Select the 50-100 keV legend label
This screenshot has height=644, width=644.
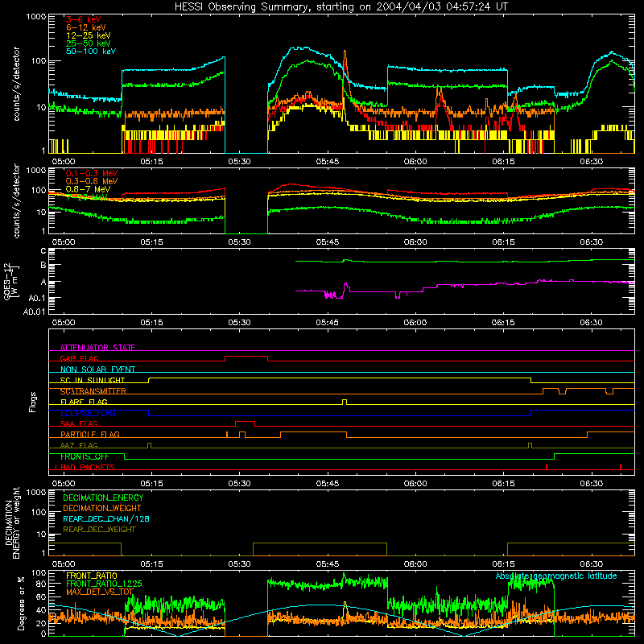click(x=91, y=52)
